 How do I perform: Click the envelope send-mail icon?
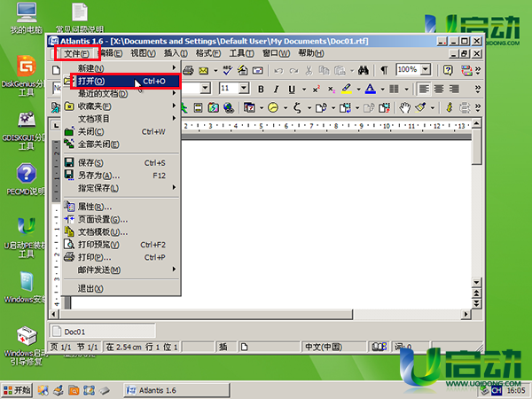pyautogui.click(x=204, y=71)
